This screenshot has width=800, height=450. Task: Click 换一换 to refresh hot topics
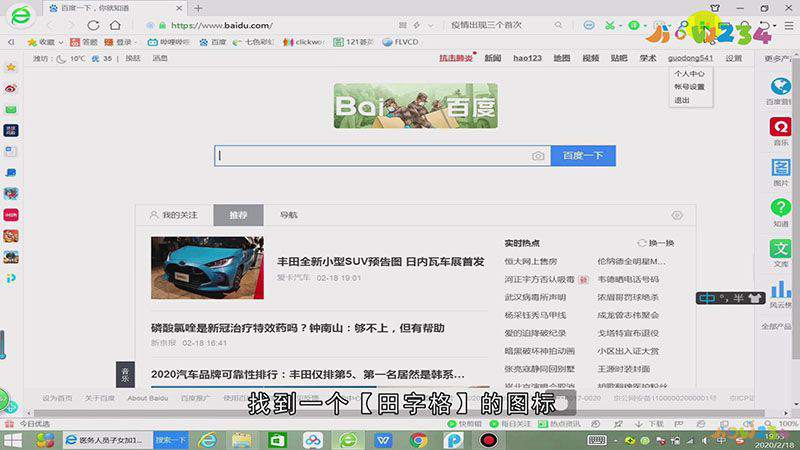[x=656, y=243]
